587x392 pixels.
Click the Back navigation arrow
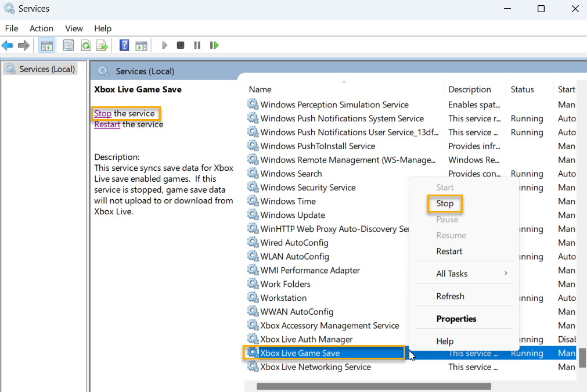point(8,45)
